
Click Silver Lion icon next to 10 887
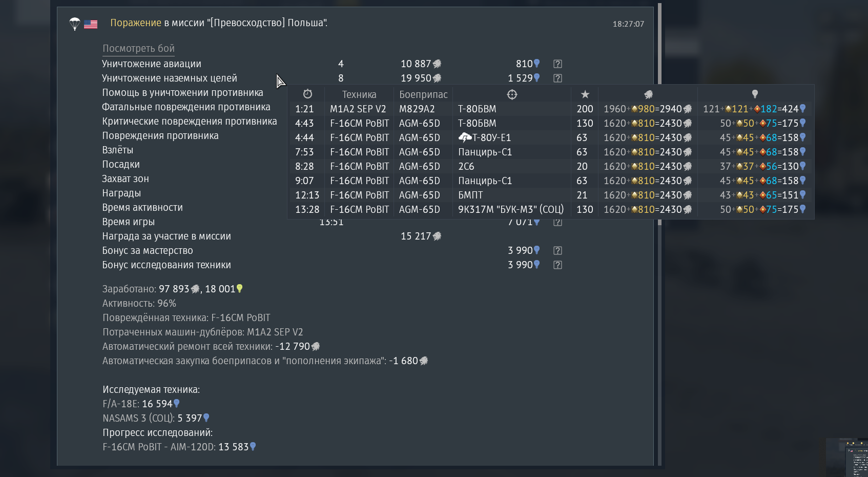coord(437,64)
